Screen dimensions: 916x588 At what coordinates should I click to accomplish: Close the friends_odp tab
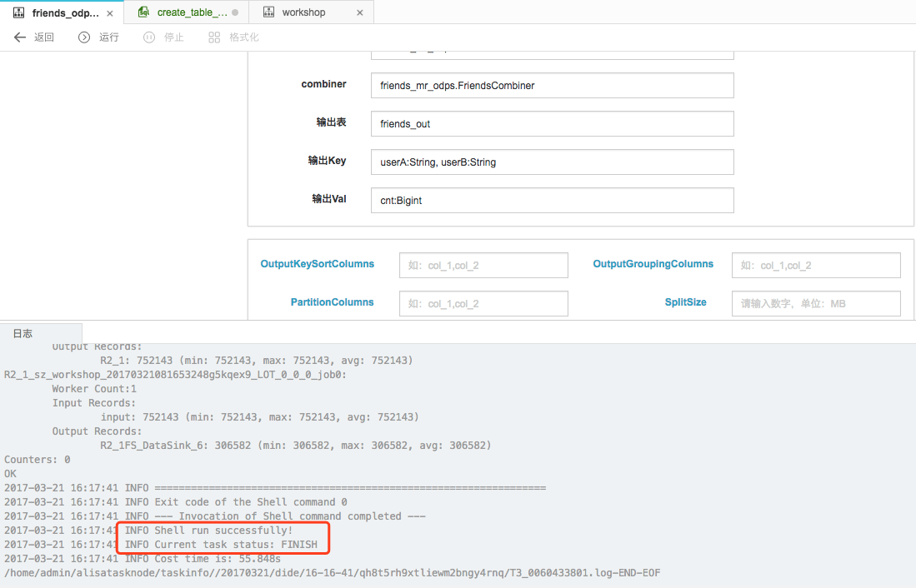coord(110,12)
